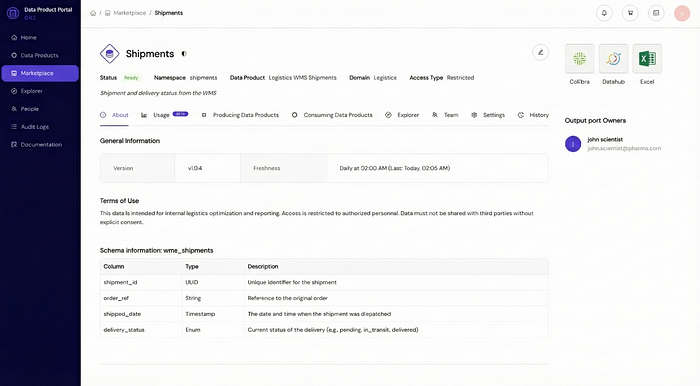
Task: Click Logistics WMS Shipments data product link
Action: pos(303,78)
